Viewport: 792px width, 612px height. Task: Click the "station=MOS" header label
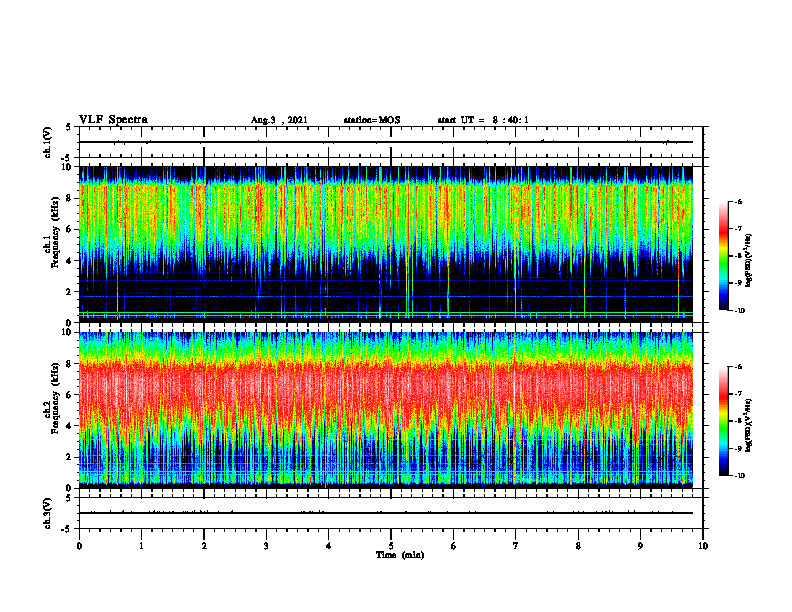372,120
